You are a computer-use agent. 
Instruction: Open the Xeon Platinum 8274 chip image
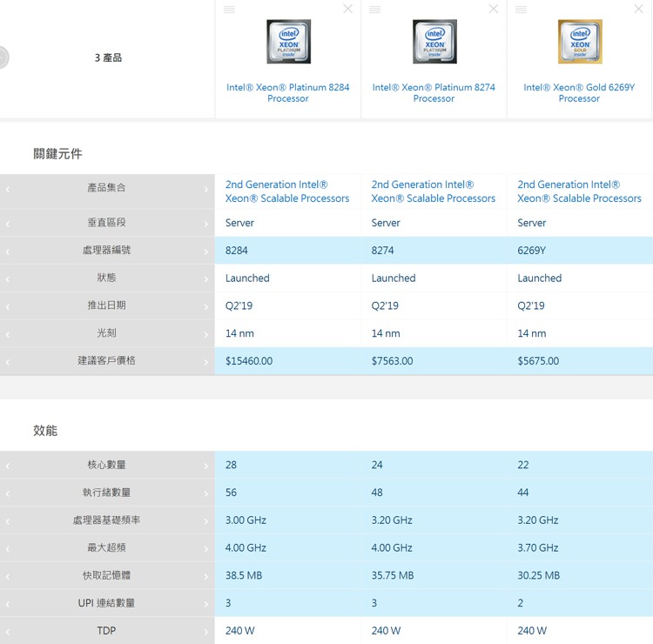434,41
